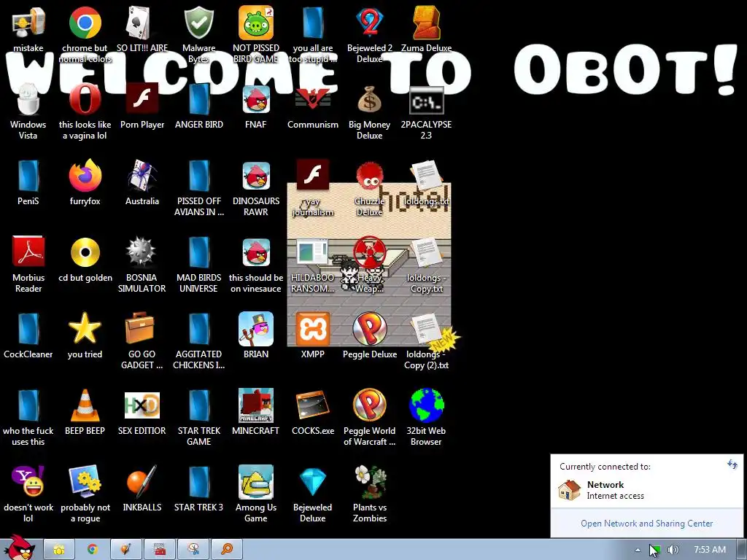Select 'this should be on vinesauce' icon
Viewport: 747px width, 560px height.
[x=256, y=252]
